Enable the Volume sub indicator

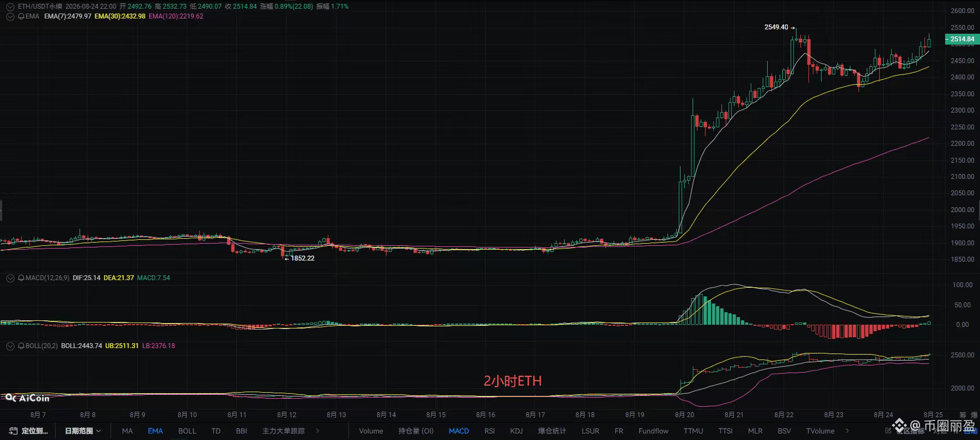(371, 431)
